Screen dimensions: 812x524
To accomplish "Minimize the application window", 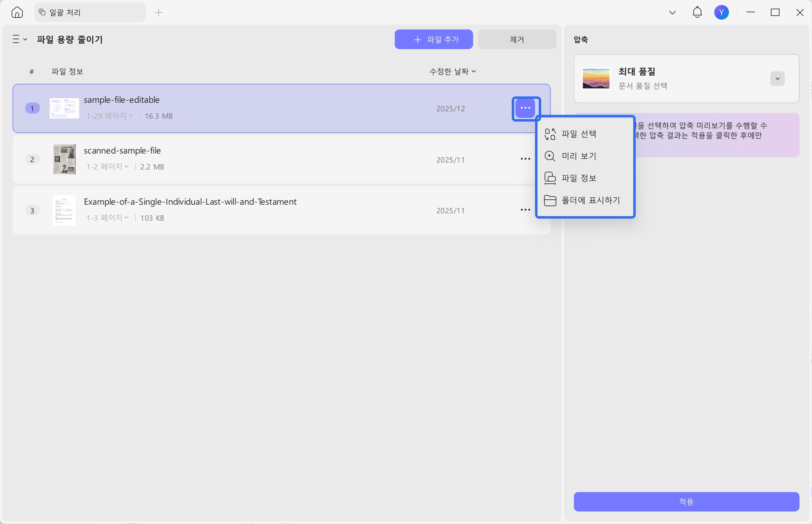I will (x=750, y=12).
